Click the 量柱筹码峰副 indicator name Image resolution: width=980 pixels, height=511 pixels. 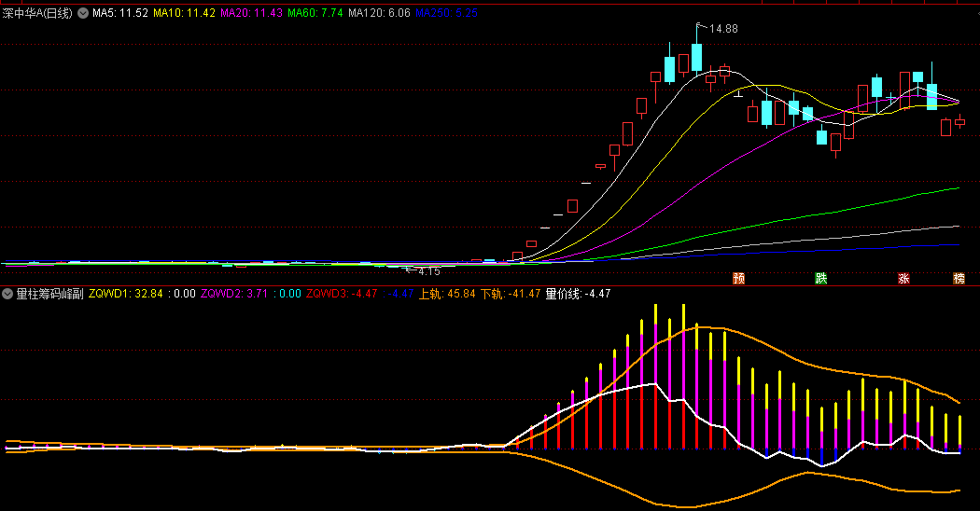tap(49, 293)
